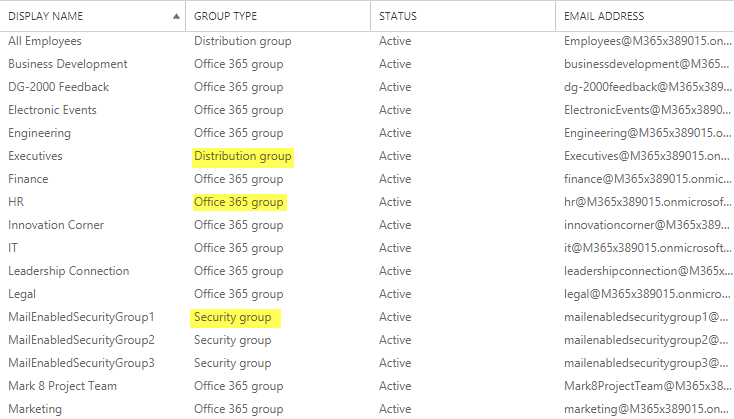Viewport: 734px width, 419px height.
Task: Click the Engineering@M365x389015 email address
Action: pos(647,133)
